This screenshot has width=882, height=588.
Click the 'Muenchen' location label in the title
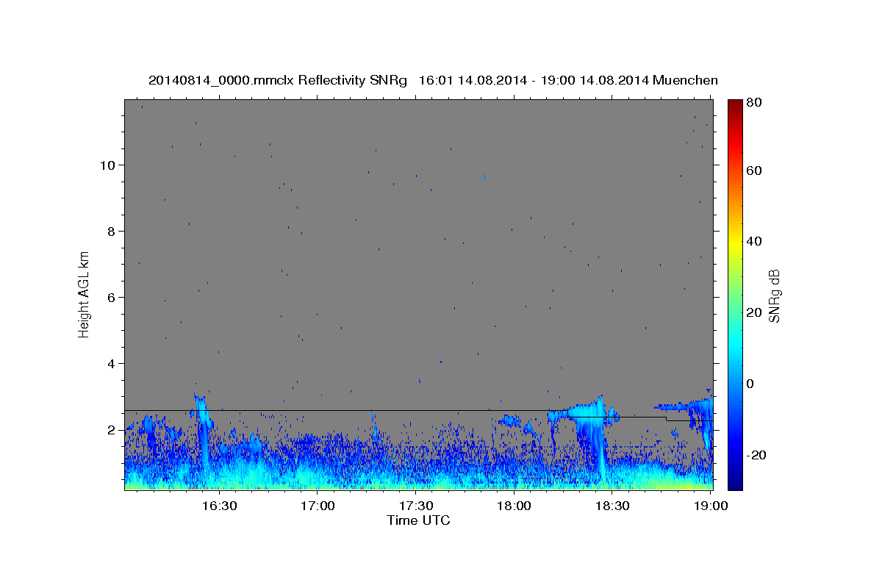click(685, 80)
